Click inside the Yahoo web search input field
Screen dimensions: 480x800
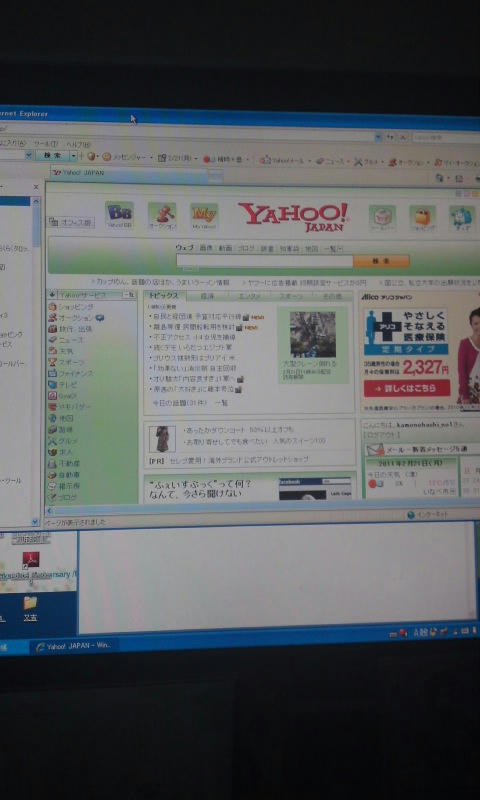[264, 261]
